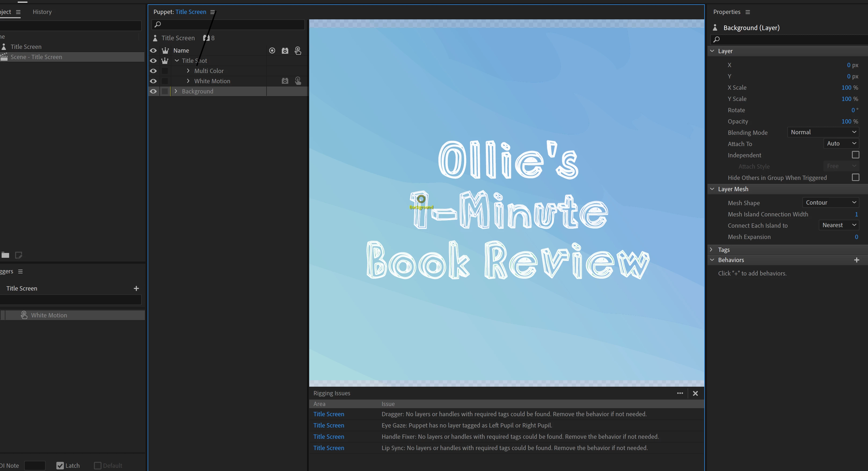Switch to the History tab
Screen dimensions: 868x471
tap(42, 12)
